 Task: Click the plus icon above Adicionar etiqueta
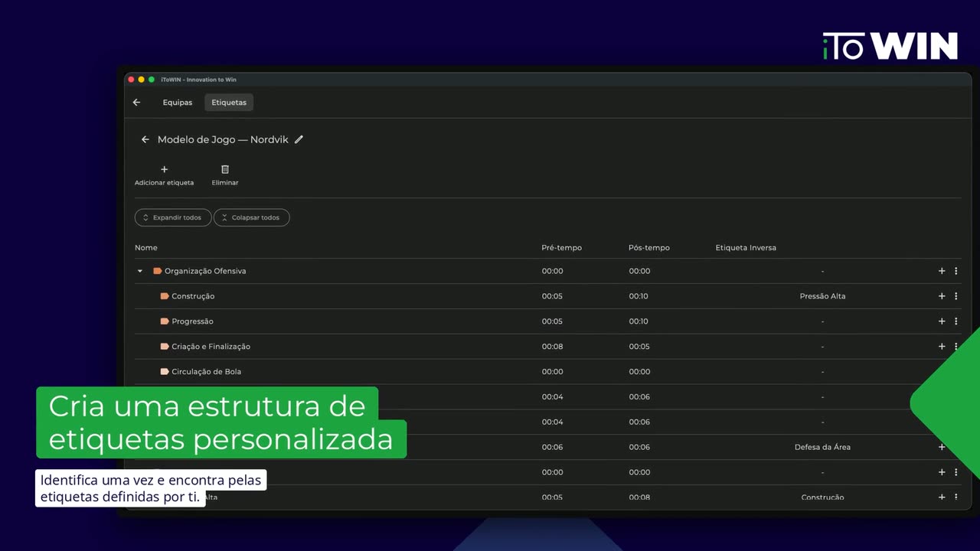coord(164,169)
